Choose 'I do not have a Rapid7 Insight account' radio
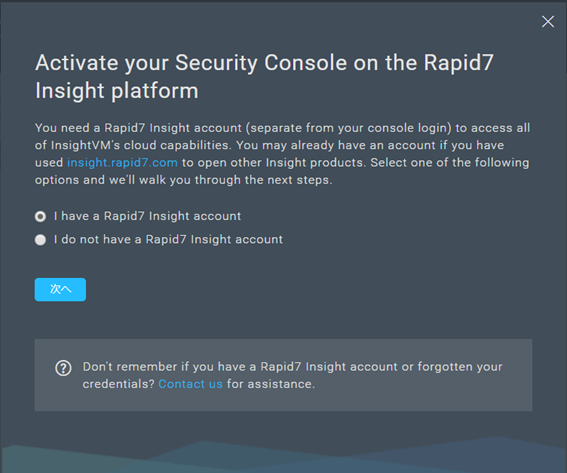 point(40,240)
